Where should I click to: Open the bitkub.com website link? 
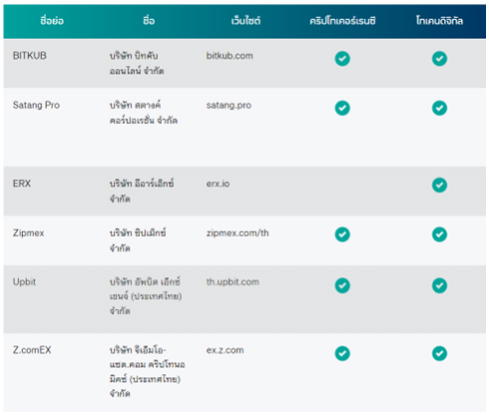[229, 56]
